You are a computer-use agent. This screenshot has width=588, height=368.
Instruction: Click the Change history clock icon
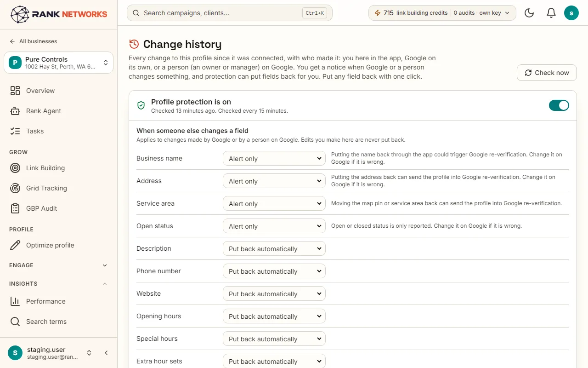(134, 44)
